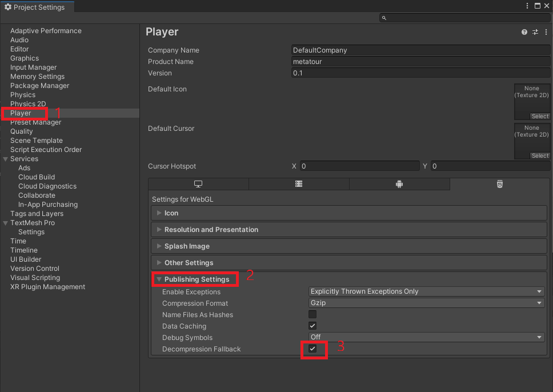Open Adaptive Performance settings
553x392 pixels.
click(46, 31)
